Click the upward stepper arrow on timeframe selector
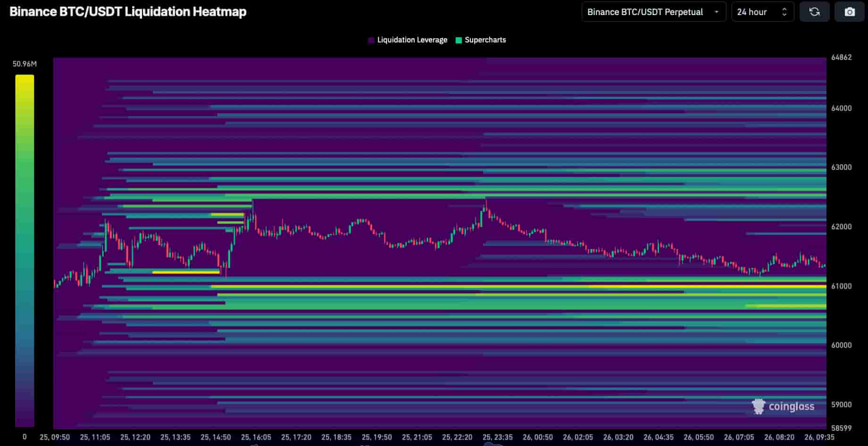The image size is (868, 446). 784,9
